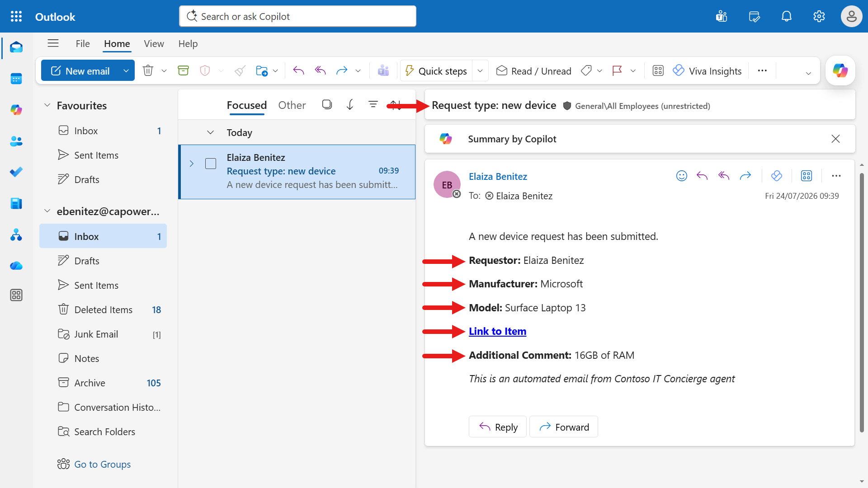Open Mail in the left app rail
The width and height of the screenshot is (868, 488).
[16, 47]
